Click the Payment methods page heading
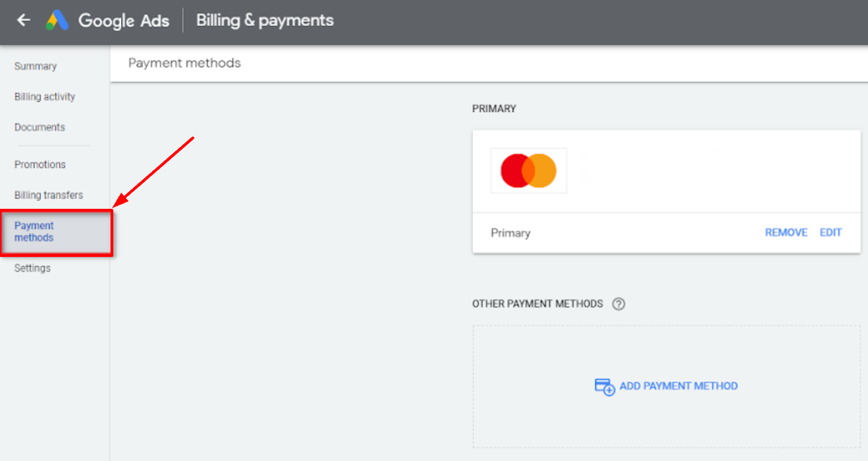The image size is (868, 461). [x=184, y=63]
